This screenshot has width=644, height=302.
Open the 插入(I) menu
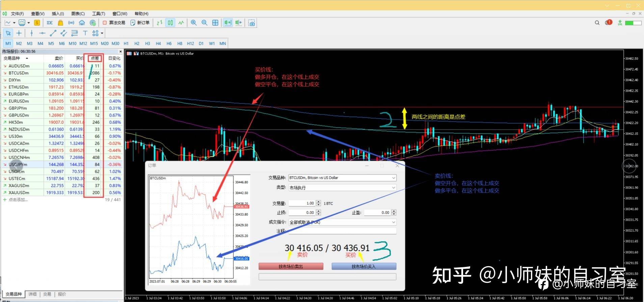(58, 13)
